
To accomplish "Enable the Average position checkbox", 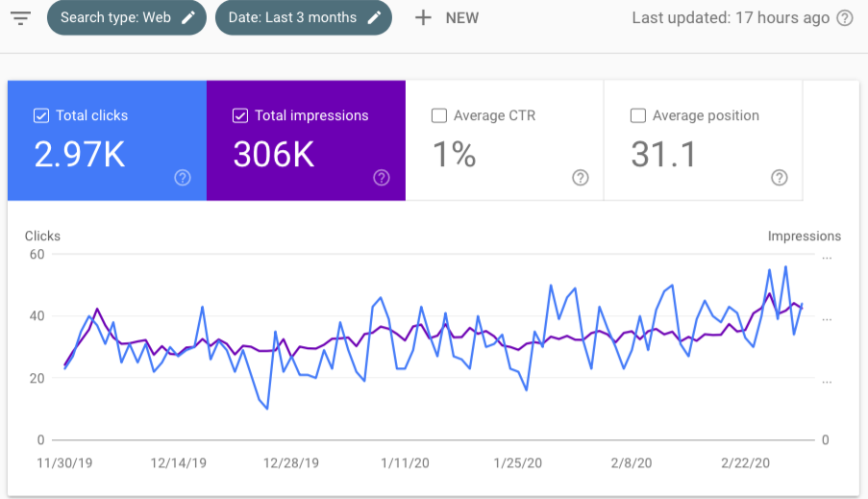I will pyautogui.click(x=637, y=115).
